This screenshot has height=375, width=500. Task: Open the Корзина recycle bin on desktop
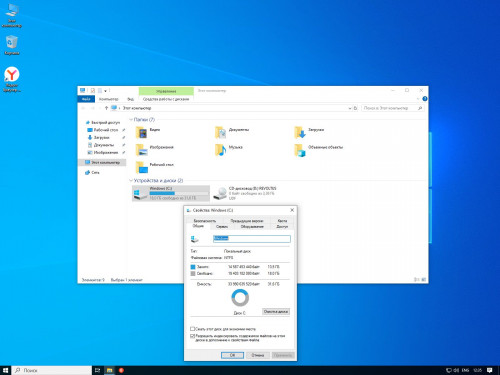[12, 45]
